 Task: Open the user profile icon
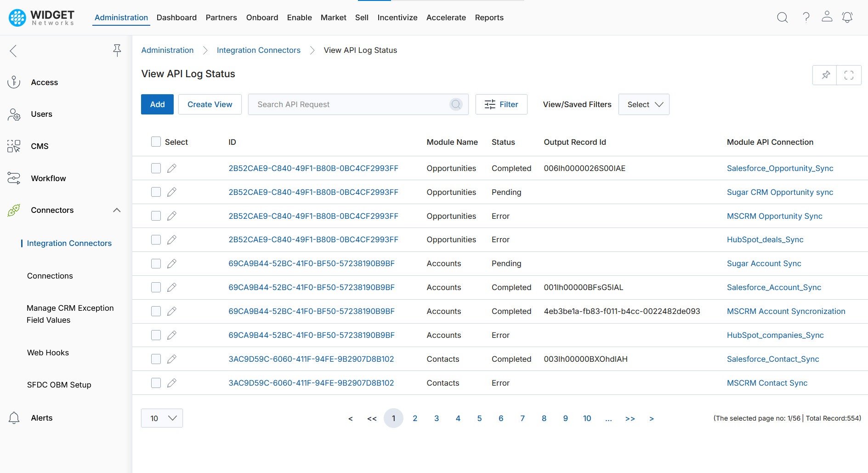tap(827, 17)
